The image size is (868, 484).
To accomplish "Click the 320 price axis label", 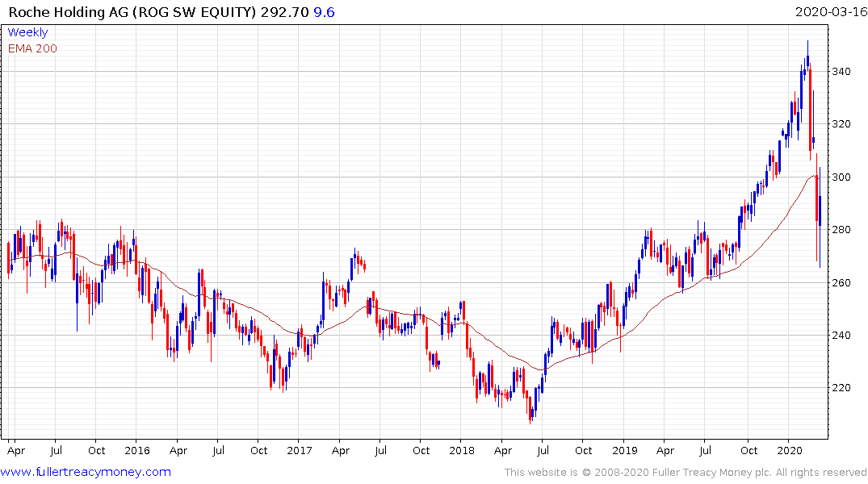I will click(x=841, y=124).
